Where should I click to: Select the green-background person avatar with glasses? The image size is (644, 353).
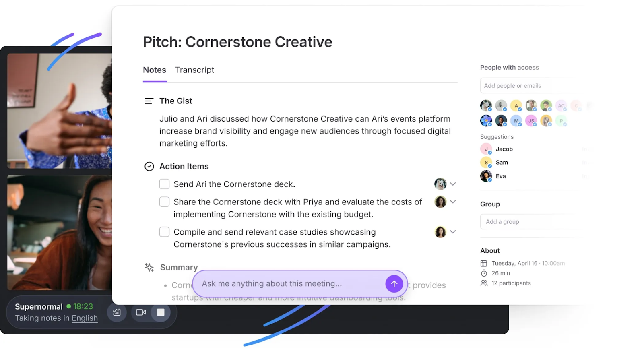(x=546, y=106)
